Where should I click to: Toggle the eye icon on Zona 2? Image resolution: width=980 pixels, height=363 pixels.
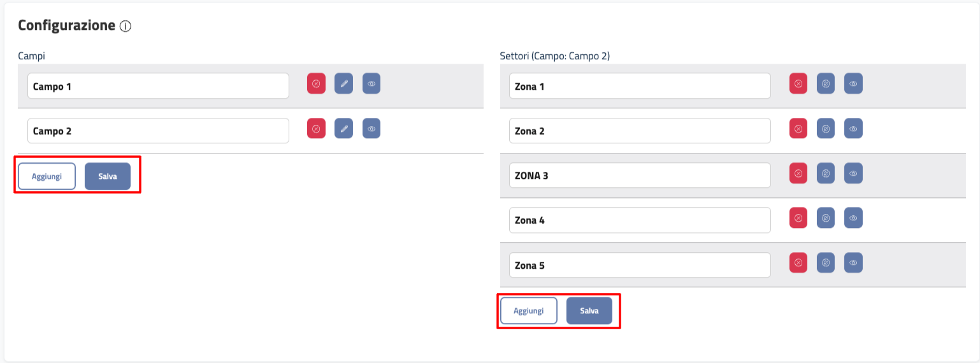tap(853, 129)
